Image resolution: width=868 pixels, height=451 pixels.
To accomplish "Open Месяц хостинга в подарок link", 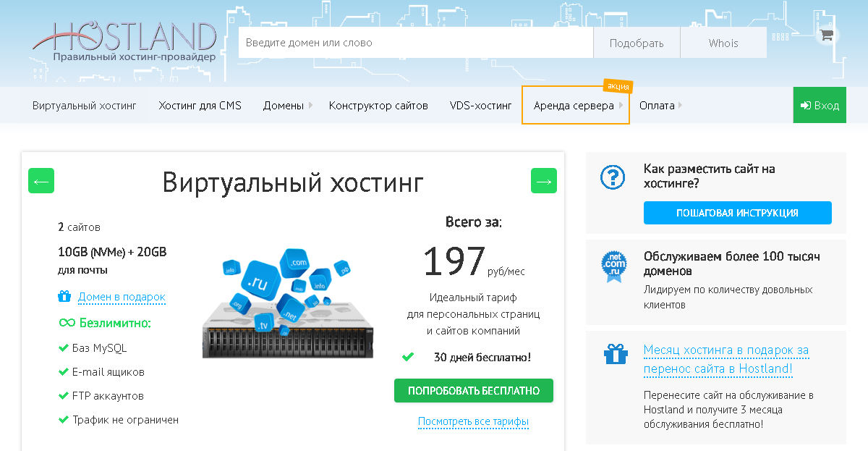I will click(726, 359).
